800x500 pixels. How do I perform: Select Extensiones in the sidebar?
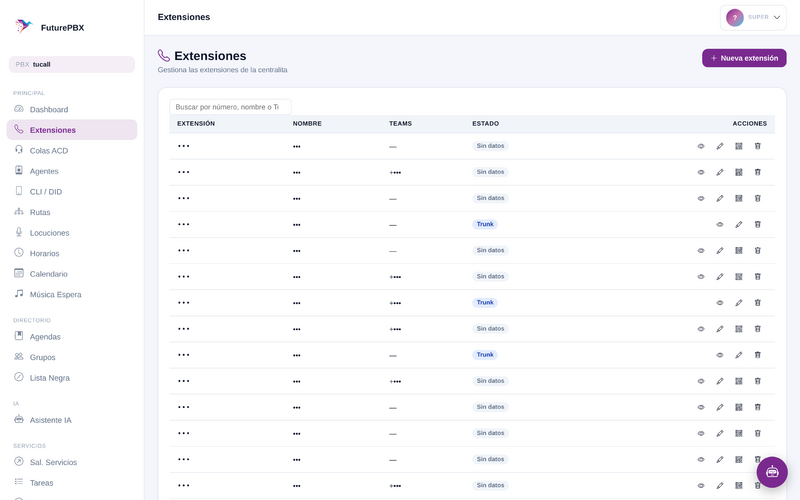click(x=72, y=130)
